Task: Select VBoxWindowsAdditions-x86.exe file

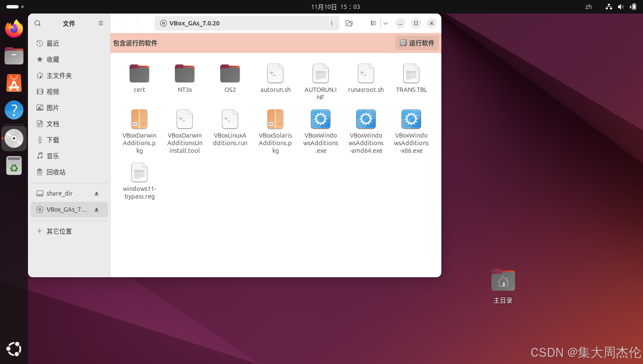Action: coord(411,131)
